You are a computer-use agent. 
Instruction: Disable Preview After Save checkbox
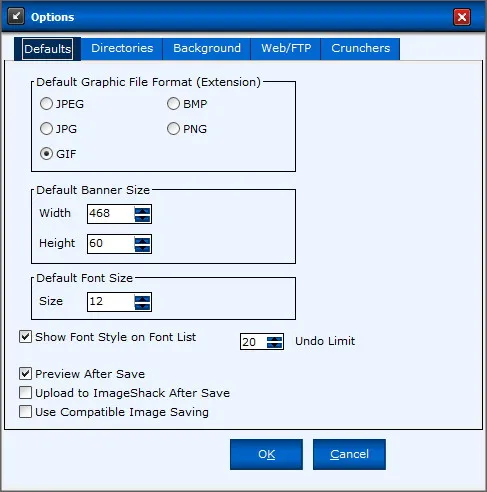pyautogui.click(x=25, y=374)
